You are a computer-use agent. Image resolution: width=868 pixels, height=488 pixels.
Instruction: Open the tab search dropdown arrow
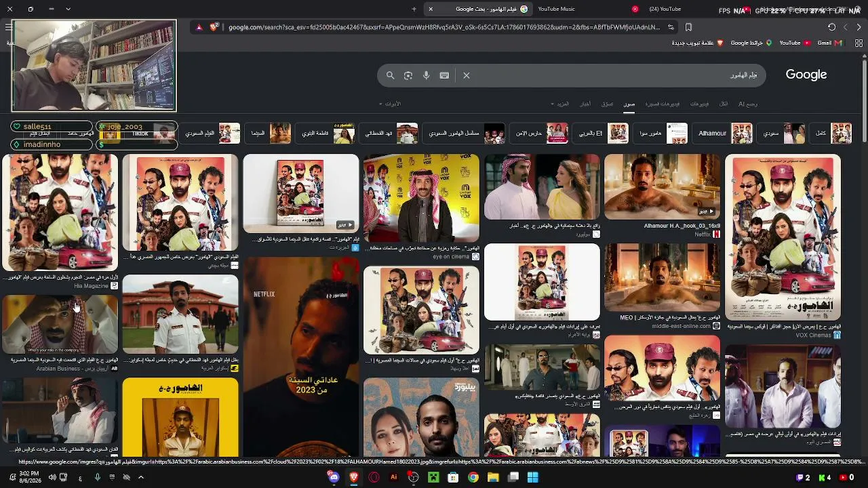[x=68, y=9]
